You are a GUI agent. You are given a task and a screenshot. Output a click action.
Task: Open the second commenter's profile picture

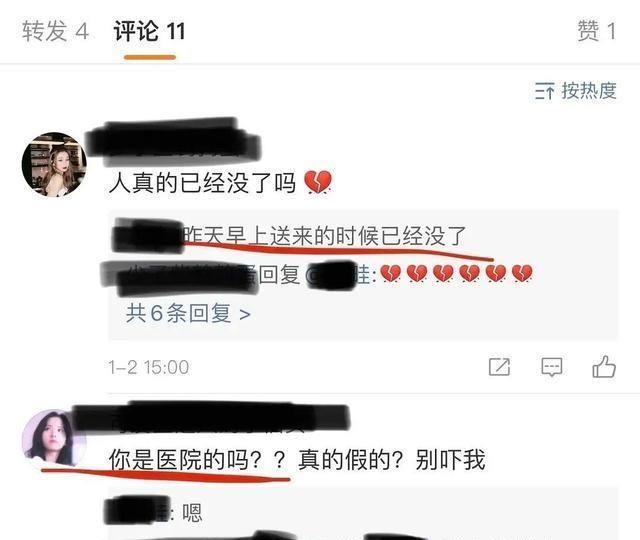54,438
